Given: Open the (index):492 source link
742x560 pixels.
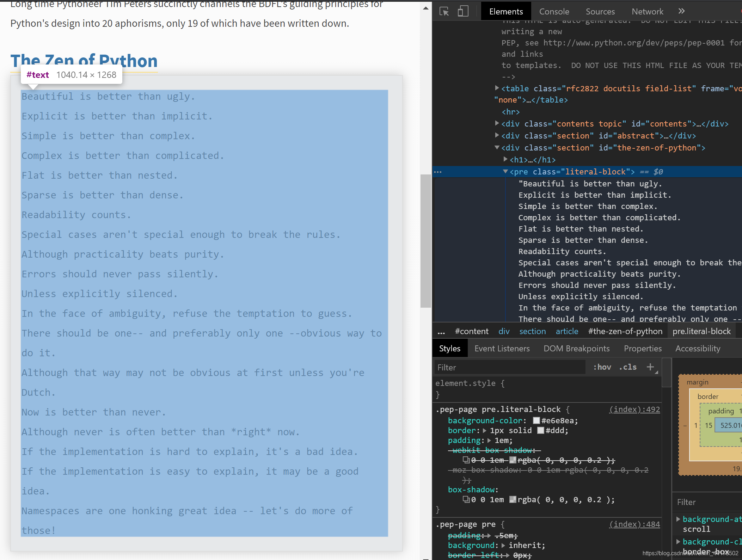Looking at the screenshot, I should pos(634,410).
